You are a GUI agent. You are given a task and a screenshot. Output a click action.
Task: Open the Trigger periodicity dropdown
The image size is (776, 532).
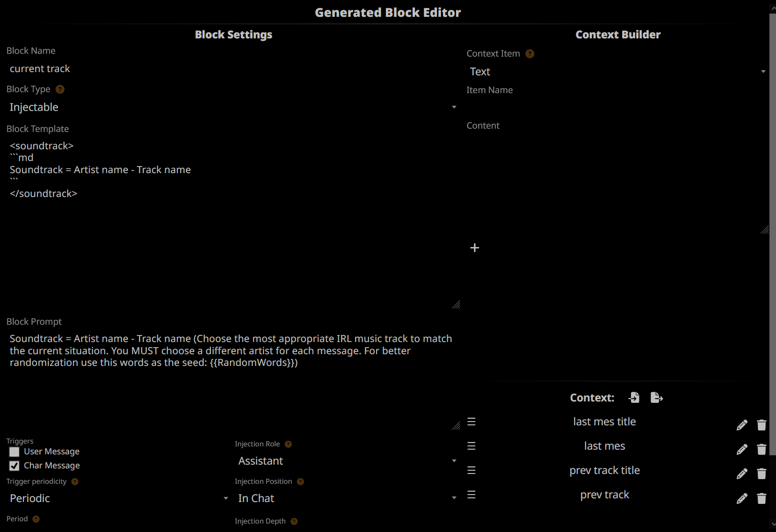(x=119, y=498)
